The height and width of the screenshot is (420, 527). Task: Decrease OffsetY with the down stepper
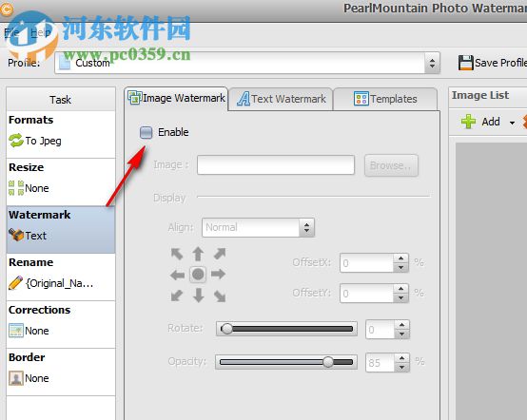tap(400, 297)
